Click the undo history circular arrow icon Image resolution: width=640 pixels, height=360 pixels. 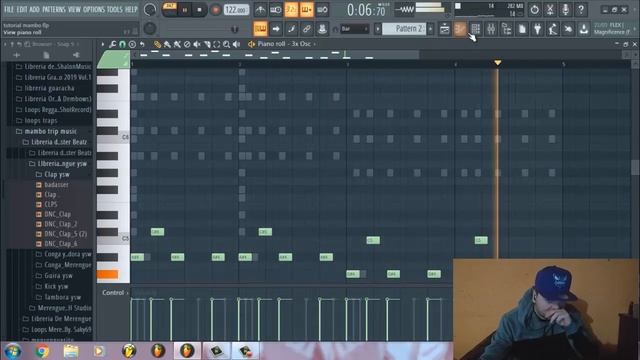(x=534, y=9)
